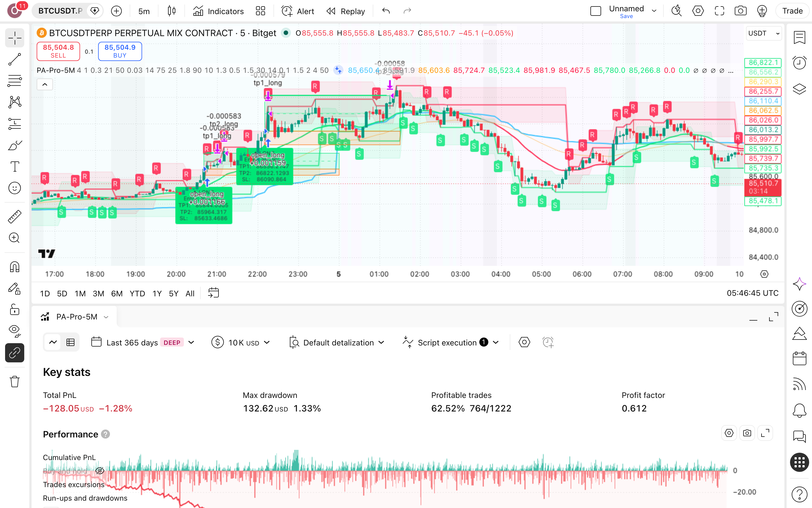812x508 pixels.
Task: Undo the last chart action
Action: [x=386, y=11]
